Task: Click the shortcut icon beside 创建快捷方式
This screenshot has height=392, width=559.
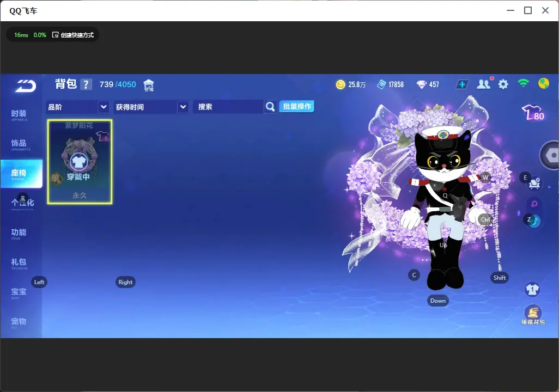Action: tap(55, 35)
